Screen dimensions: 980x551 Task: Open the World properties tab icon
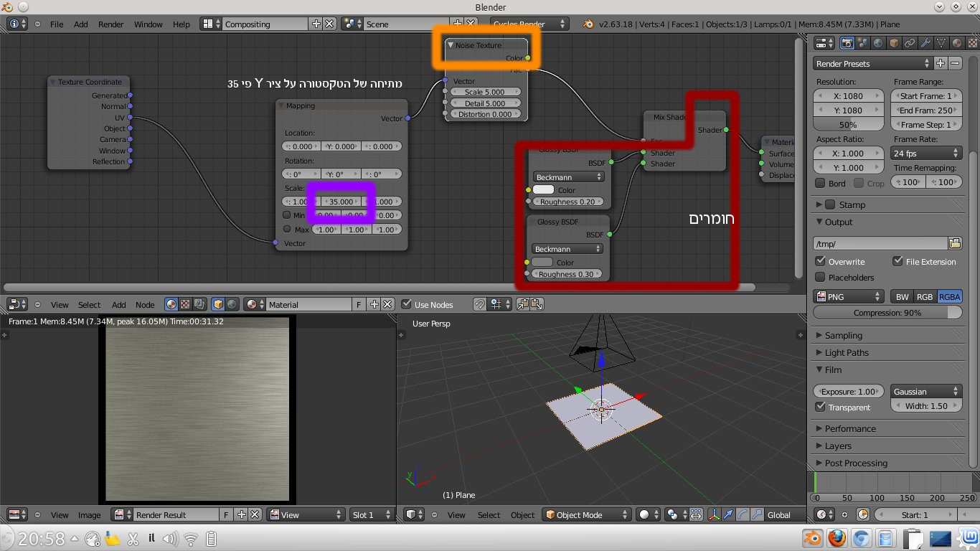coord(878,43)
